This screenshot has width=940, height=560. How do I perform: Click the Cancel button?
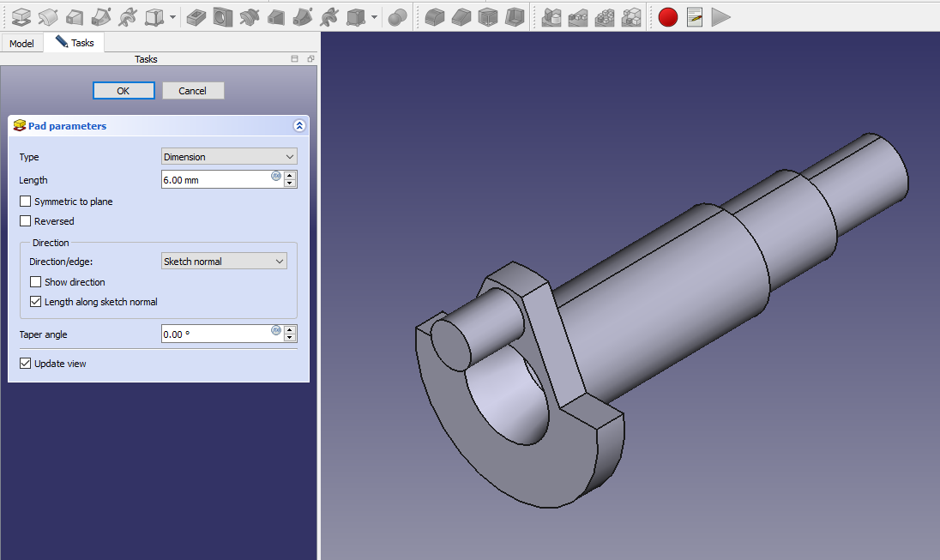coord(192,91)
